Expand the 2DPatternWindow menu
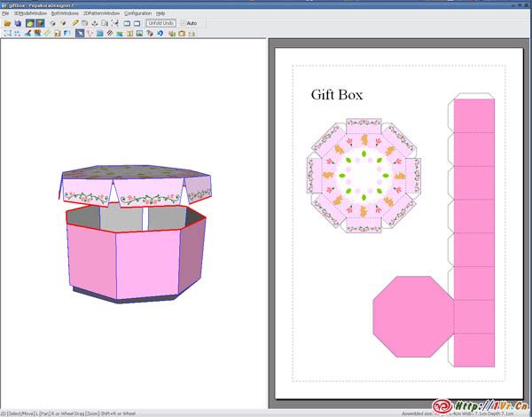This screenshot has height=417, width=532. (x=101, y=13)
